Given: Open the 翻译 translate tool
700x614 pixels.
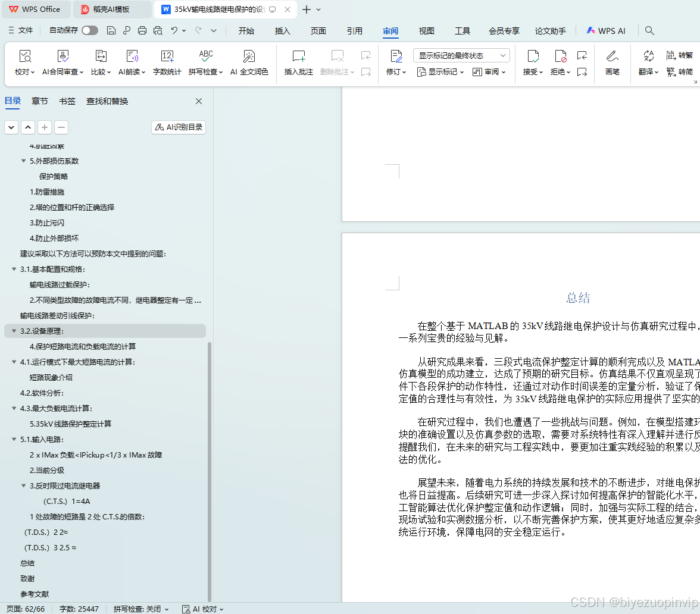Looking at the screenshot, I should [648, 63].
